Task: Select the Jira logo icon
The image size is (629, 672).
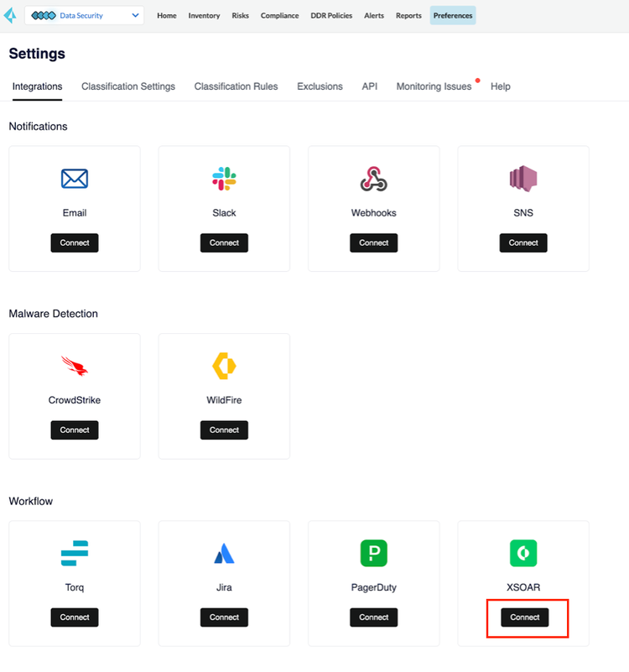Action: (224, 553)
